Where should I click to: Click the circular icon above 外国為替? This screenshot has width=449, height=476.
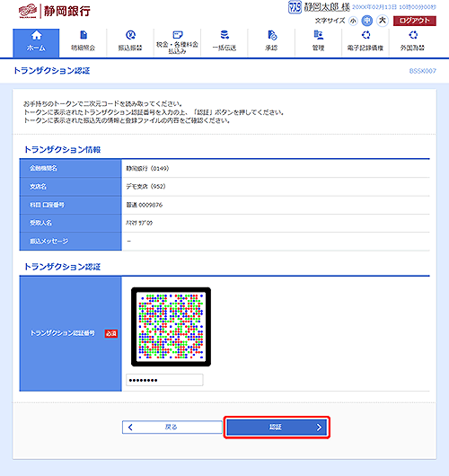pos(413,35)
